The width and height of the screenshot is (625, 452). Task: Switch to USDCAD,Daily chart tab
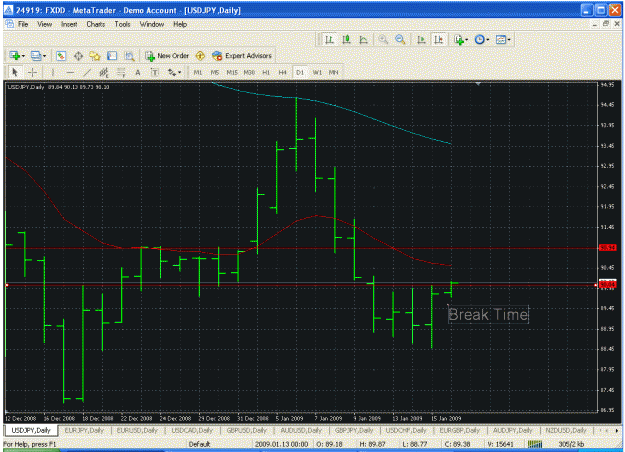[192, 430]
